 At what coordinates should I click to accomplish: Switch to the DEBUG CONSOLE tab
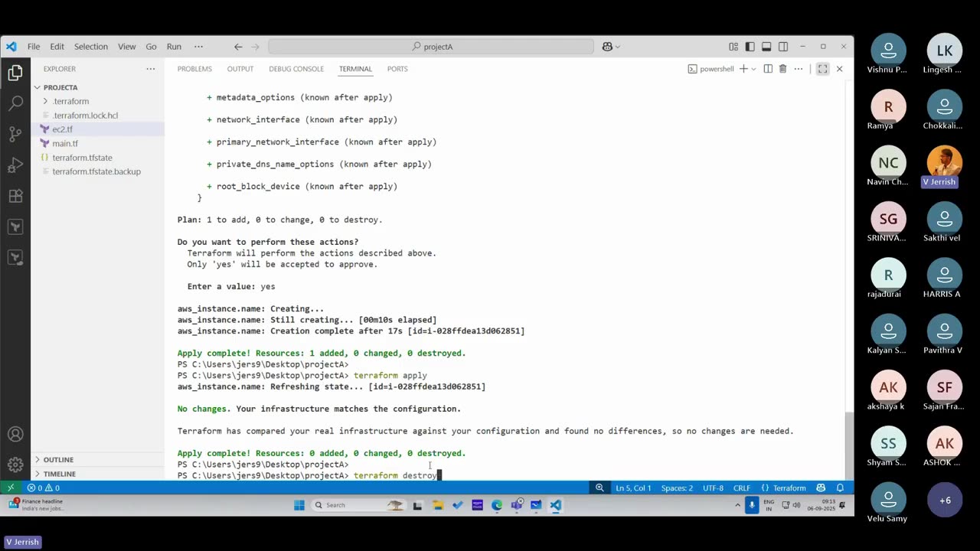[x=296, y=69]
